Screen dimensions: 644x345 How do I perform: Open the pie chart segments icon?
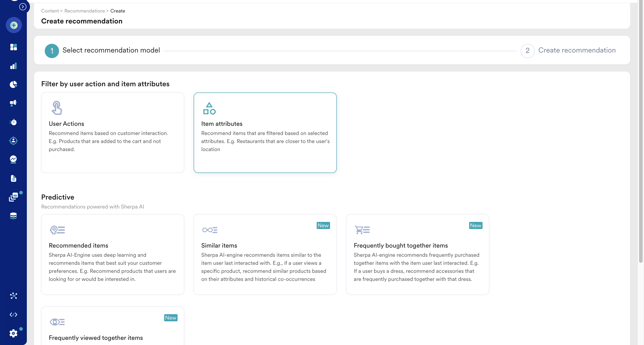(13, 84)
